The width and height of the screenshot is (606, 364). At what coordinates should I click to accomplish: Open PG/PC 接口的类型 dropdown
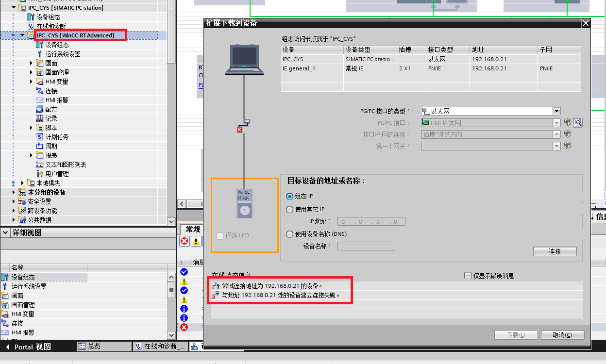coord(556,111)
